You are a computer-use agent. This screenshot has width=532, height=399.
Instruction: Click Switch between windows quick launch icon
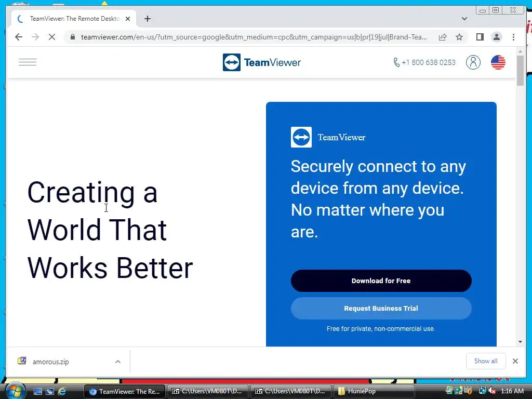[50, 391]
